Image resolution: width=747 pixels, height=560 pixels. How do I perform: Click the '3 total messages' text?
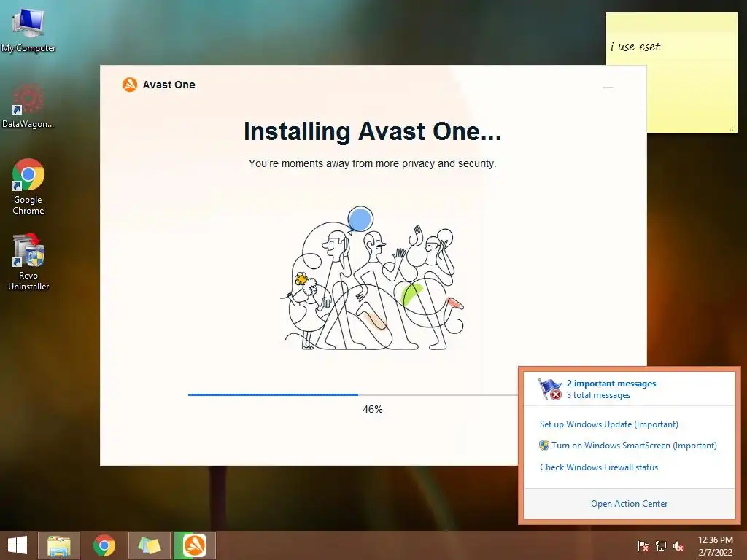coord(598,395)
